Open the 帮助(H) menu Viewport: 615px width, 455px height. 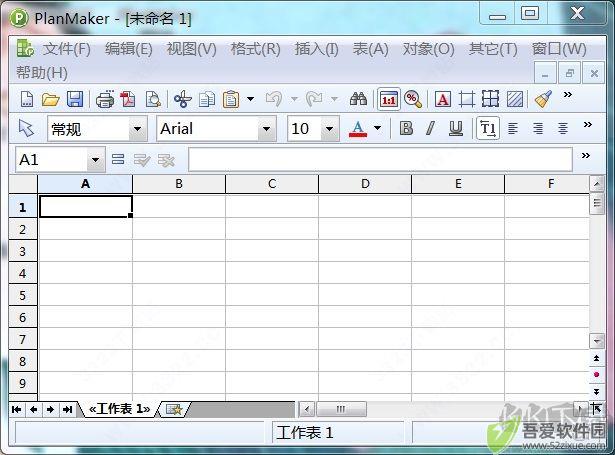click(42, 73)
